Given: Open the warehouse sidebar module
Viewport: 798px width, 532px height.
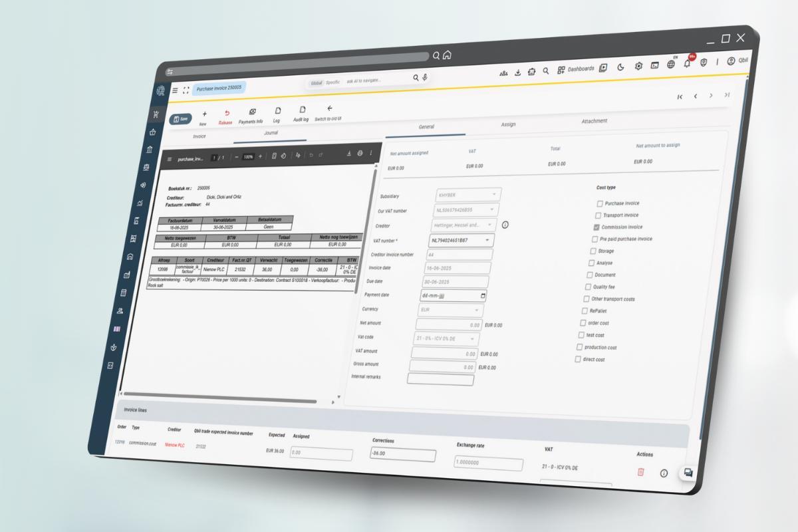Looking at the screenshot, I should click(x=130, y=256).
